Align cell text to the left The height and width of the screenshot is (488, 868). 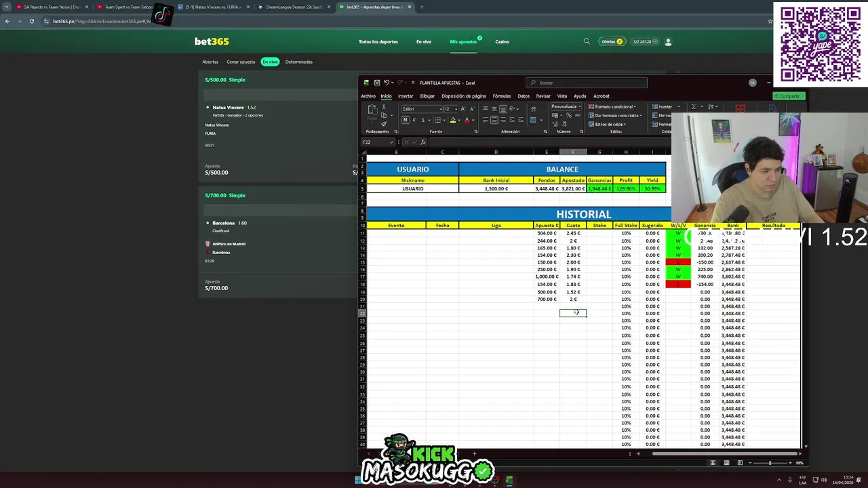click(486, 119)
